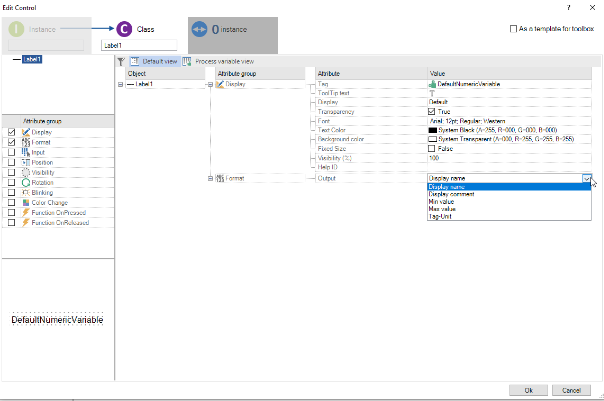Enable the Color Change attribute group checkbox
Image resolution: width=604 pixels, height=401 pixels.
pos(12,202)
